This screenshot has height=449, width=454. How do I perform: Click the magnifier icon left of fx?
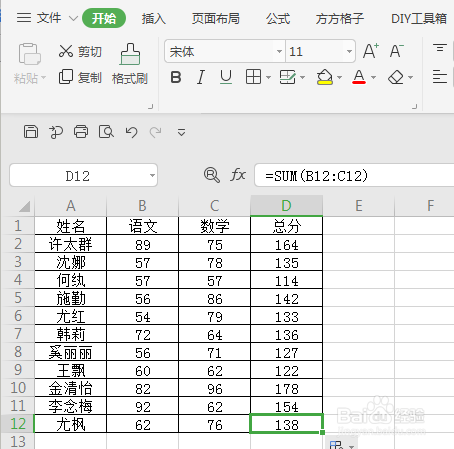[212, 175]
